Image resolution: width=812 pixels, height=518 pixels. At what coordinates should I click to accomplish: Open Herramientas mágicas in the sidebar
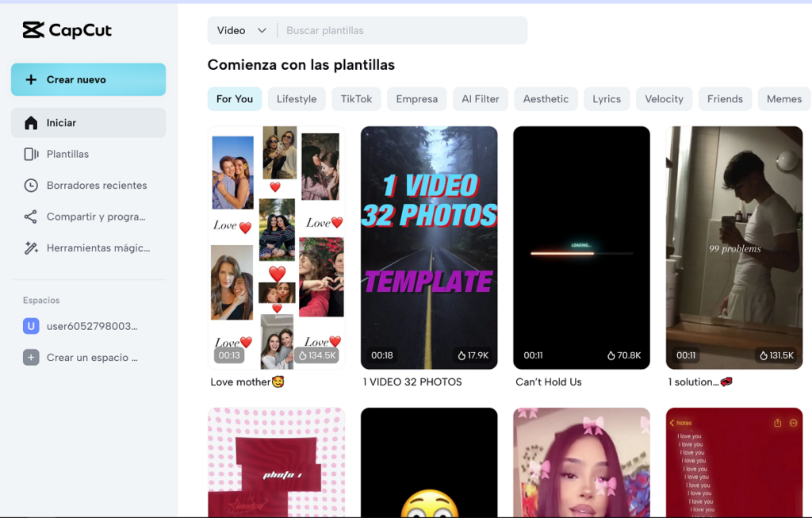pyautogui.click(x=89, y=247)
